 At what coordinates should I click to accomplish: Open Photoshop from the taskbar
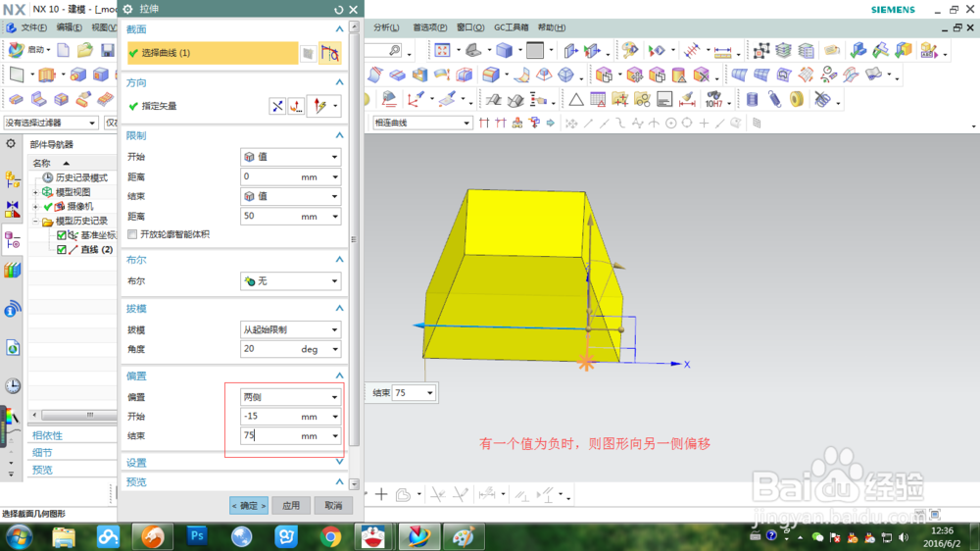point(197,536)
